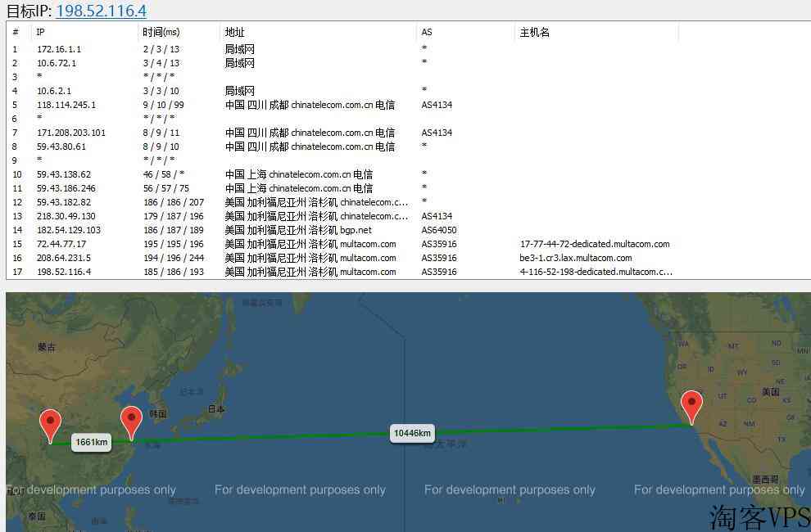Click the time cell 194 / 196 / 244

[174, 259]
